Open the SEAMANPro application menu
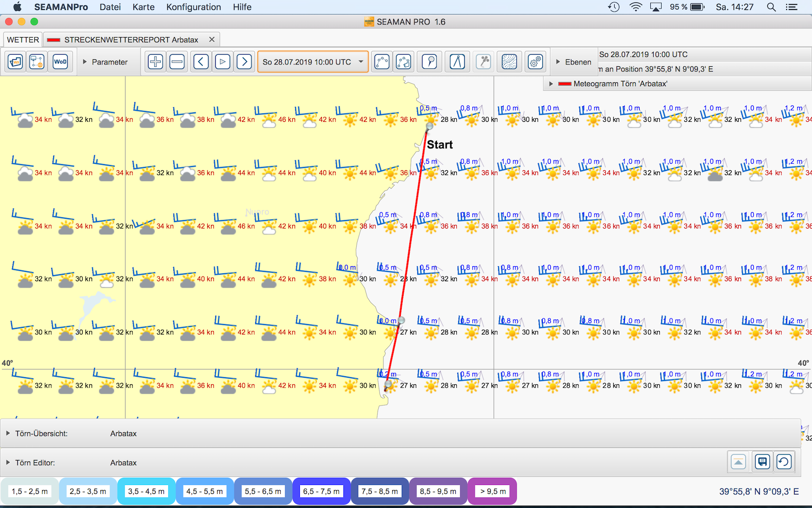Viewport: 812px width, 508px height. tap(61, 7)
